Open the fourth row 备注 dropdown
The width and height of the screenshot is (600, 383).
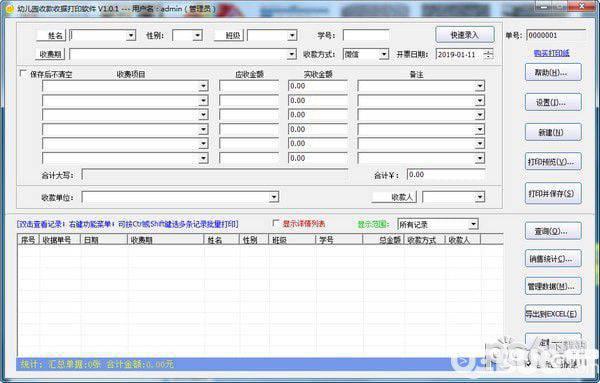pyautogui.click(x=480, y=129)
